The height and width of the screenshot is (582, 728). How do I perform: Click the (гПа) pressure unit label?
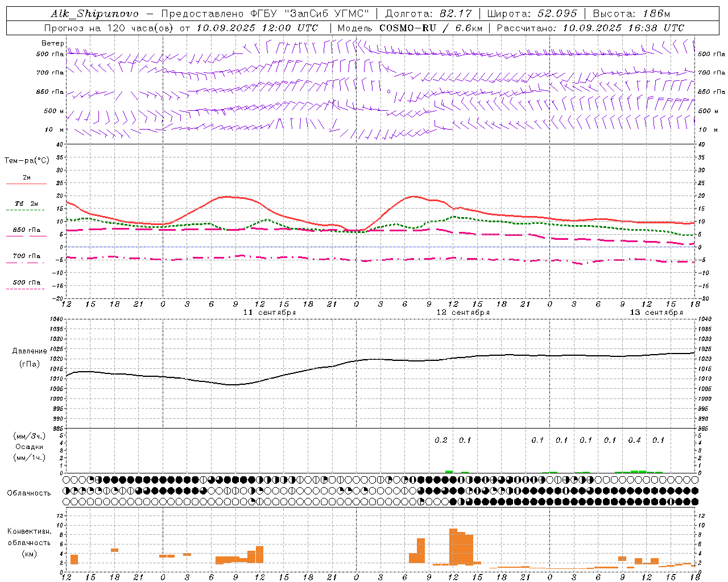(30, 364)
